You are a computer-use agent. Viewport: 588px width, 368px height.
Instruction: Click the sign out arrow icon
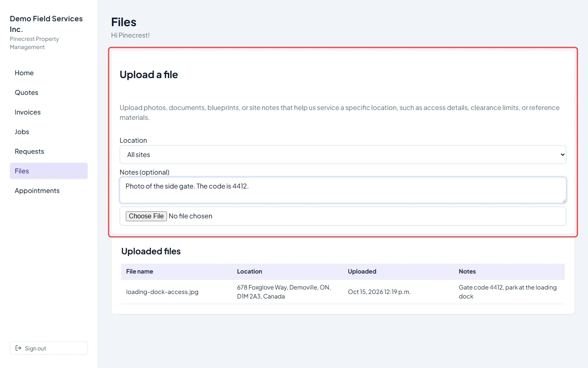coord(18,348)
